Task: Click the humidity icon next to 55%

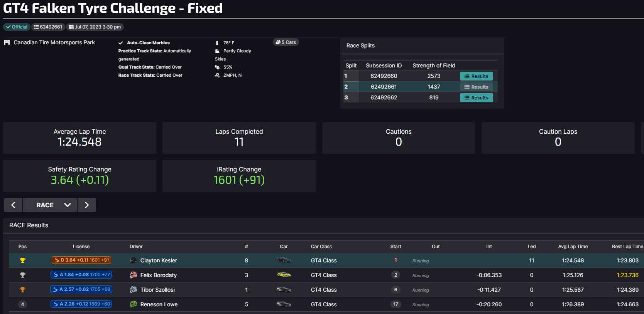Action: pyautogui.click(x=217, y=67)
